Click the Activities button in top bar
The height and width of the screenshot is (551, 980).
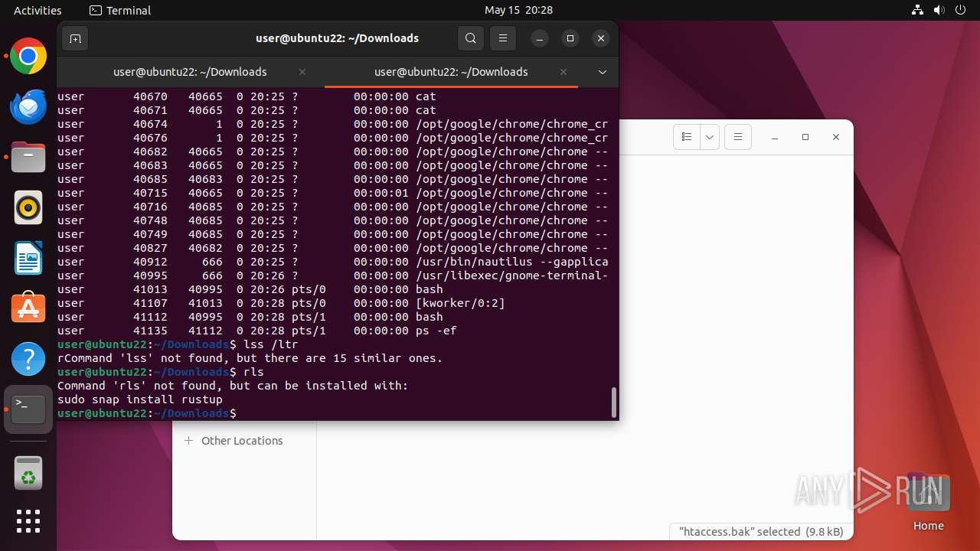coord(38,10)
